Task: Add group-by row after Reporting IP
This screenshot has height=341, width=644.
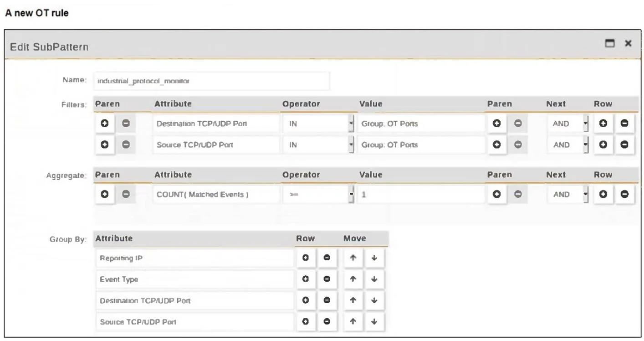Action: (306, 258)
